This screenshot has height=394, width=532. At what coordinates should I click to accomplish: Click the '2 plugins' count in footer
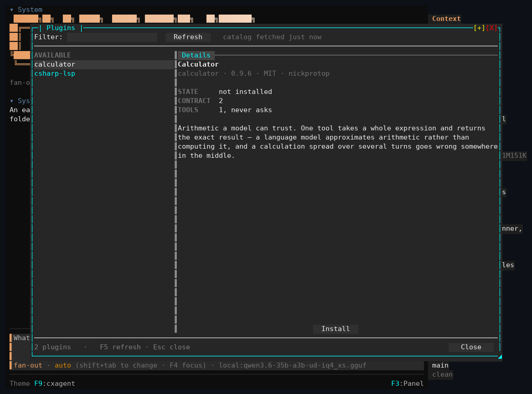tap(52, 347)
